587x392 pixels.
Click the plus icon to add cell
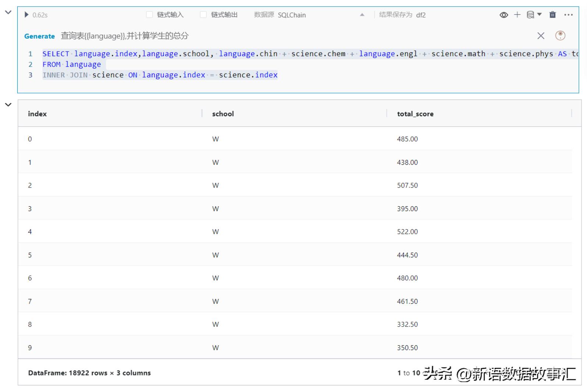517,15
